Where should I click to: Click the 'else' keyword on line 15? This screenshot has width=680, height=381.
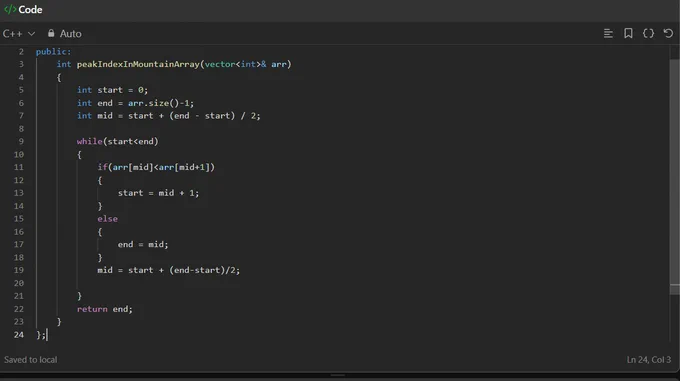point(108,218)
